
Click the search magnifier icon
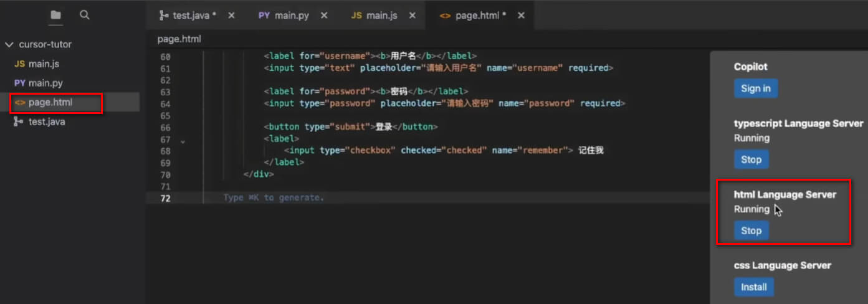85,15
